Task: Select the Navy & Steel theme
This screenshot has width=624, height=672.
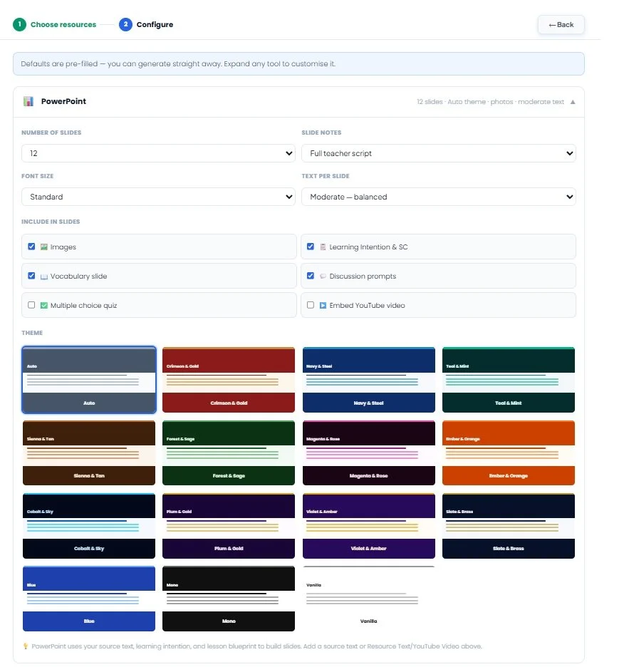Action: click(369, 380)
